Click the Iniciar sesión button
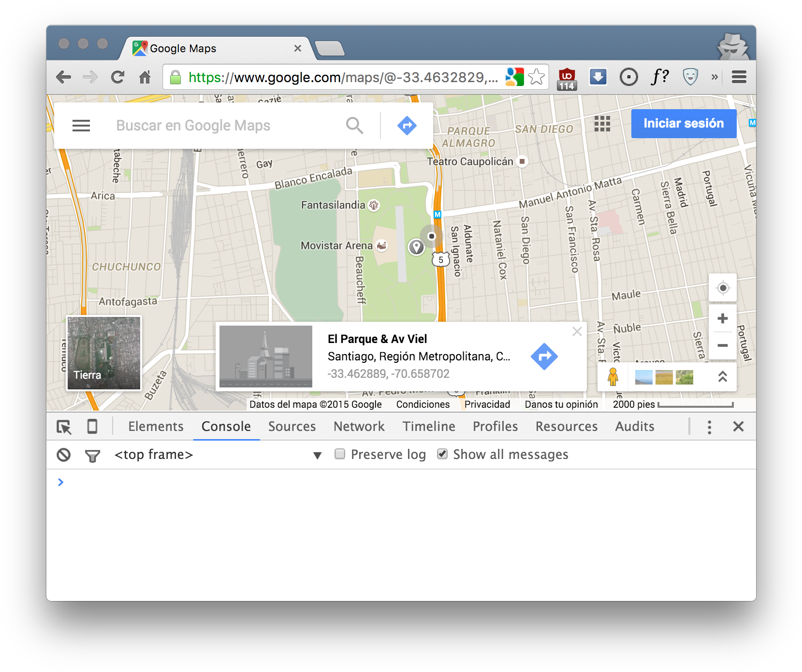The width and height of the screenshot is (802, 672). coord(684,124)
